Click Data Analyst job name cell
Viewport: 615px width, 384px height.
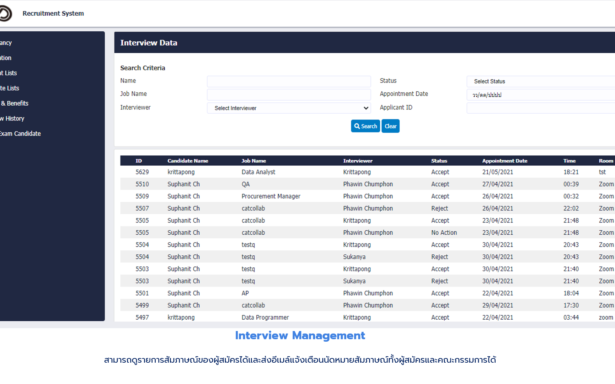click(258, 172)
